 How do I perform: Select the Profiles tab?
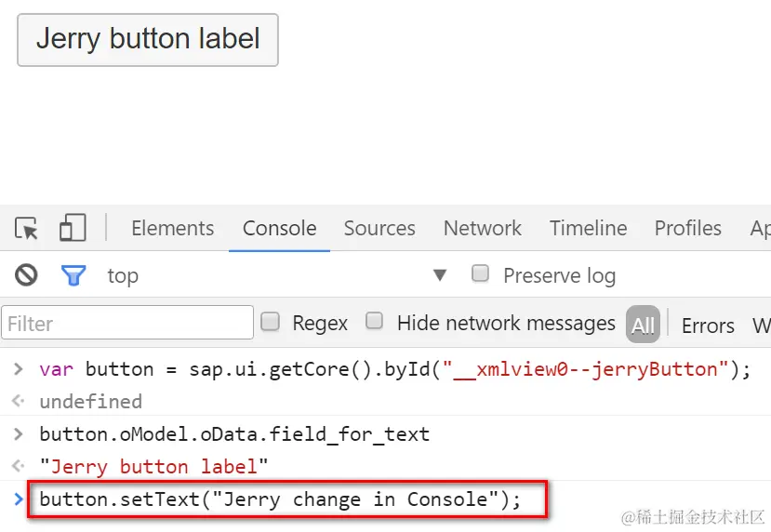pyautogui.click(x=687, y=228)
